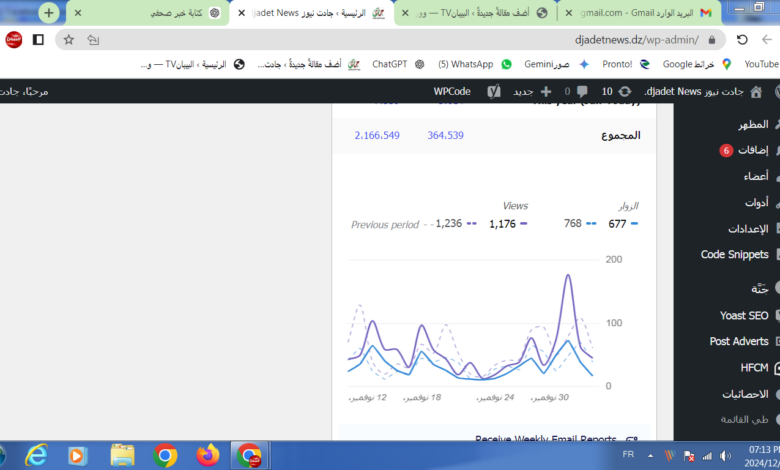Toggle the Previous period legend item
This screenshot has width=780, height=470.
tap(390, 225)
